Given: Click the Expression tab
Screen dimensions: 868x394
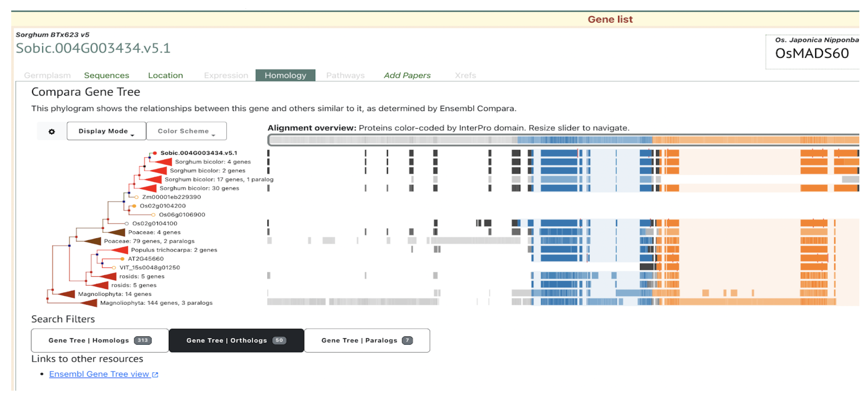Looking at the screenshot, I should coord(226,75).
